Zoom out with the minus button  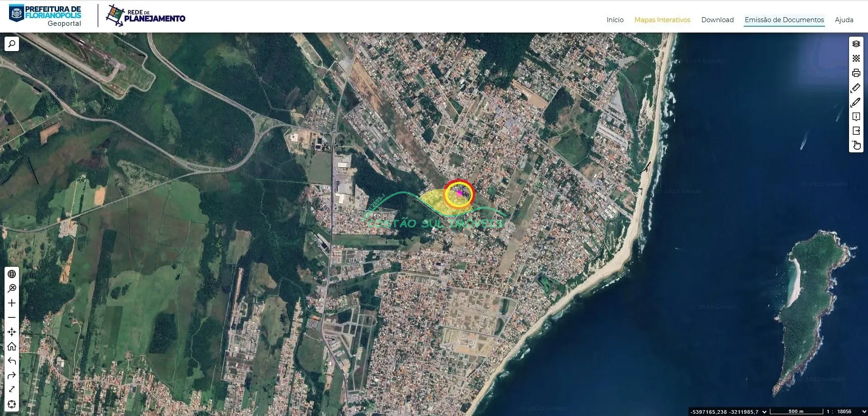(12, 317)
